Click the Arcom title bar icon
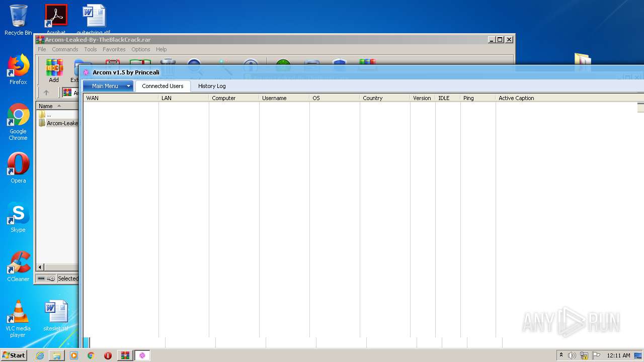Image resolution: width=644 pixels, height=362 pixels. tap(86, 72)
